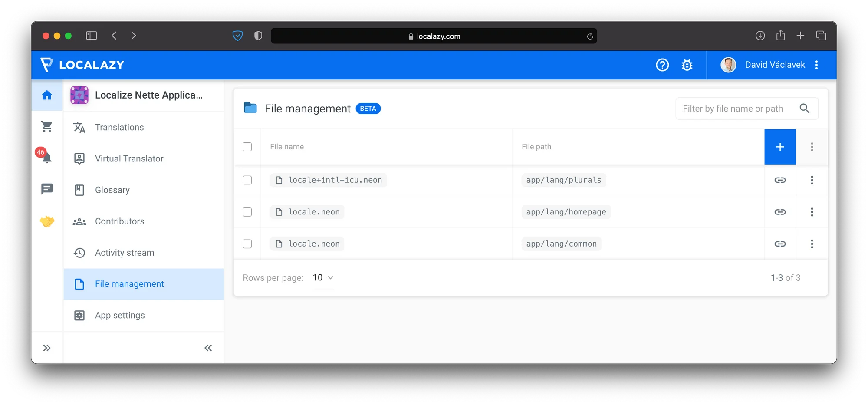The height and width of the screenshot is (405, 868).
Task: Click the handshake icon in sidebar
Action: coord(46,221)
